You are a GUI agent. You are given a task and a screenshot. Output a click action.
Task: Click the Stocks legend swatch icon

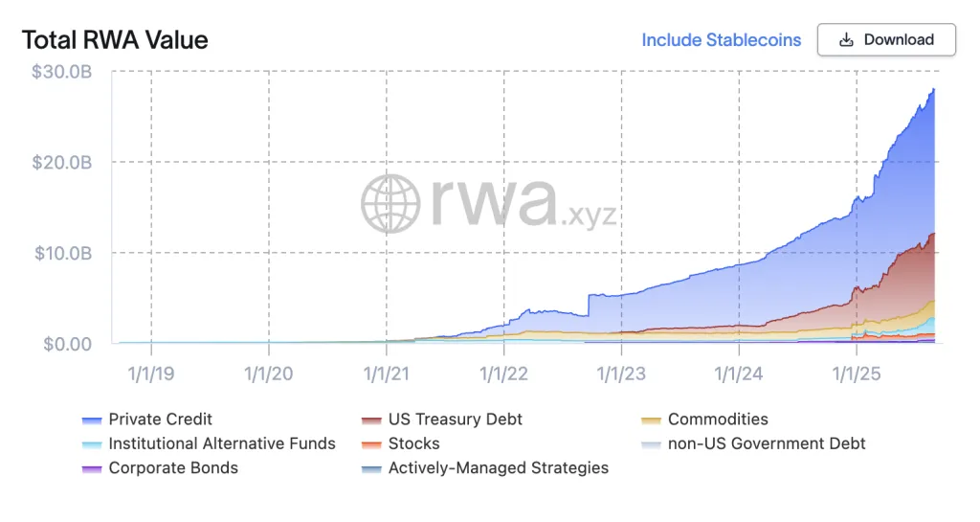point(371,444)
